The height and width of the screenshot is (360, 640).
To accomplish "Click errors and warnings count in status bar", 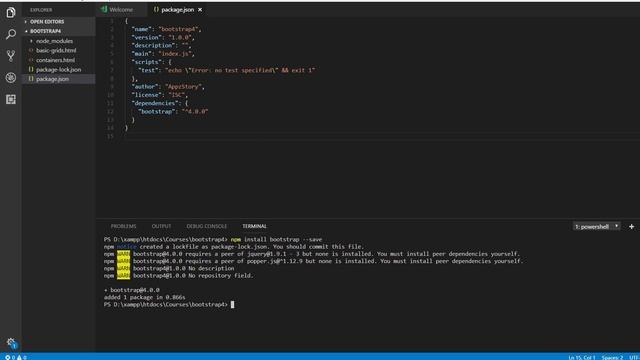I will [16, 357].
